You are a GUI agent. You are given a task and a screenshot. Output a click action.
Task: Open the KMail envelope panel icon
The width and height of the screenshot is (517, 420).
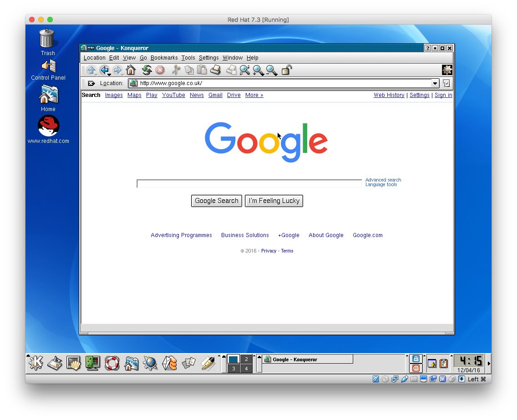(x=169, y=363)
